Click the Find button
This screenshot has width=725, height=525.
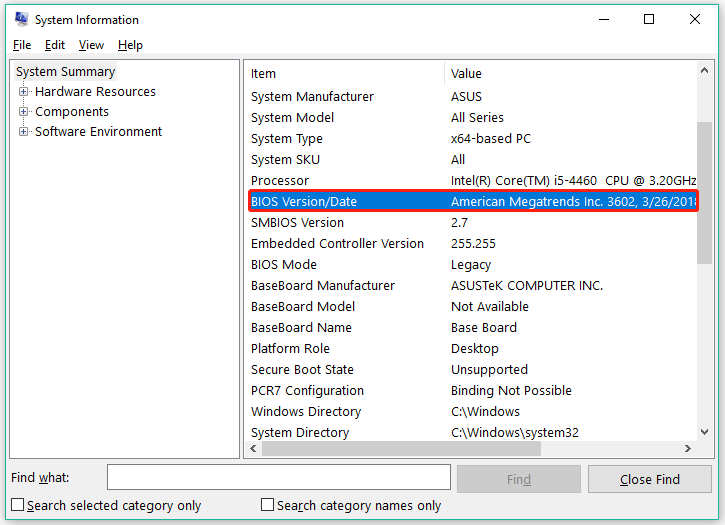519,479
